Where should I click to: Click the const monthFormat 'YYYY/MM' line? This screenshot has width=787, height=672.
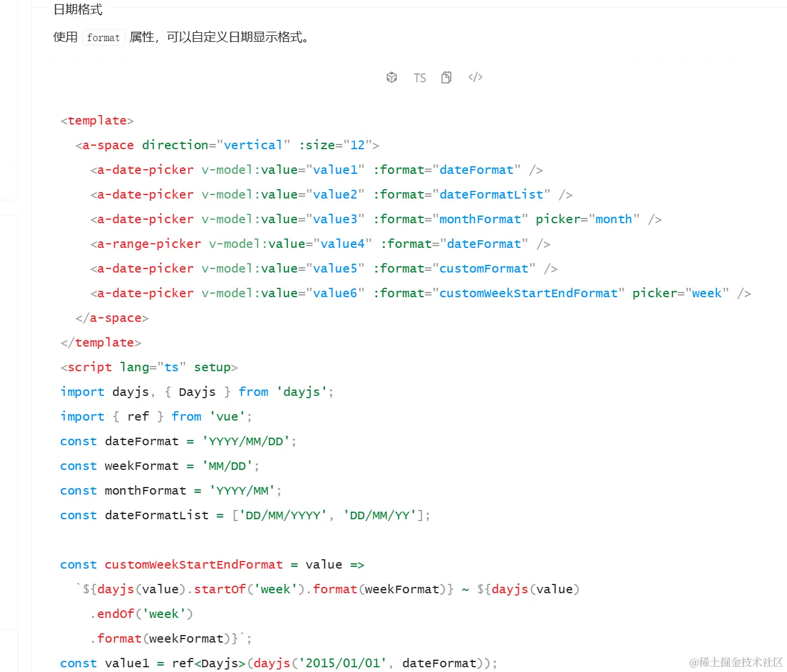170,490
